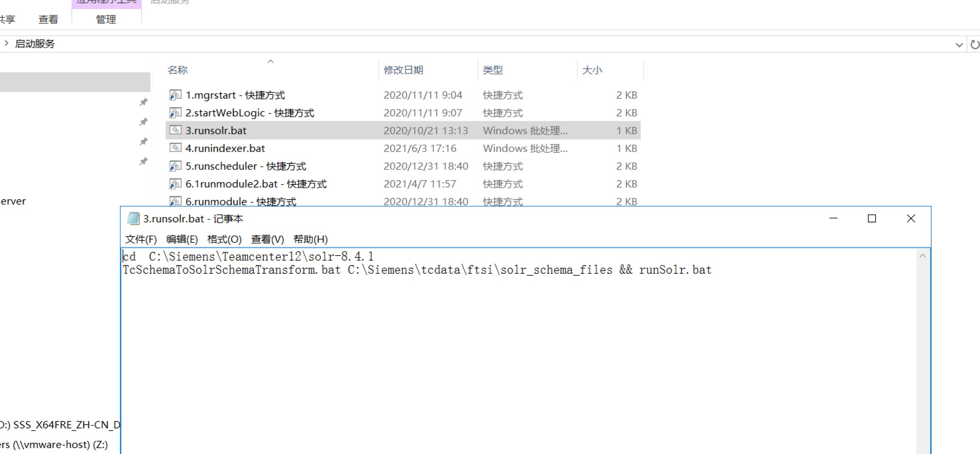The image size is (980, 454).
Task: Click the breadcrumb chevron before 启动服务
Action: click(x=6, y=43)
